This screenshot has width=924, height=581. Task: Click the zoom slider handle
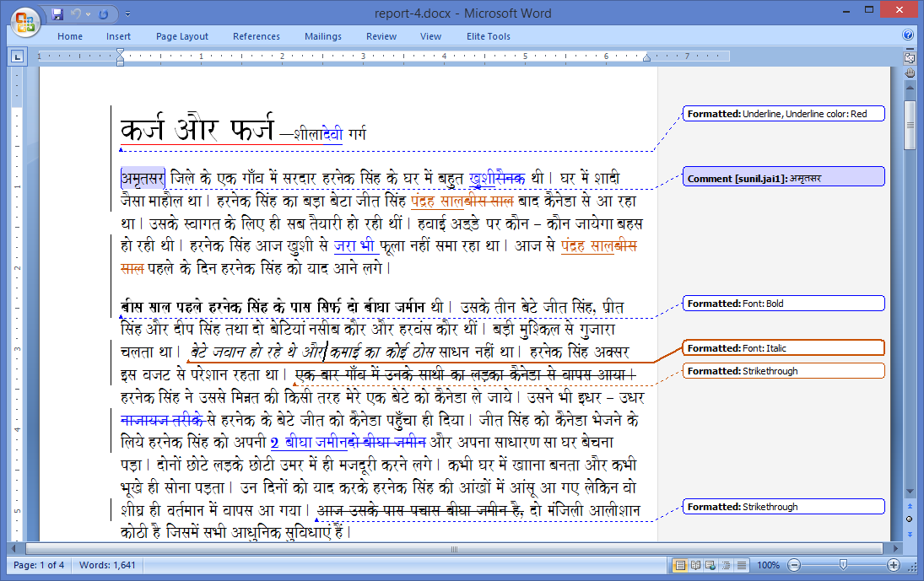(843, 565)
